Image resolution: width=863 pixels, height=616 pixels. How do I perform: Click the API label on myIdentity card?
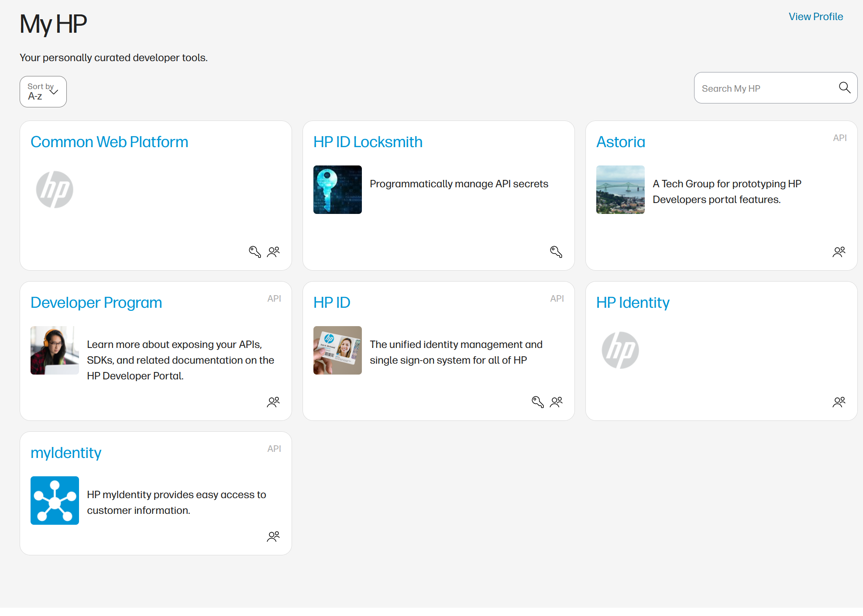[274, 449]
